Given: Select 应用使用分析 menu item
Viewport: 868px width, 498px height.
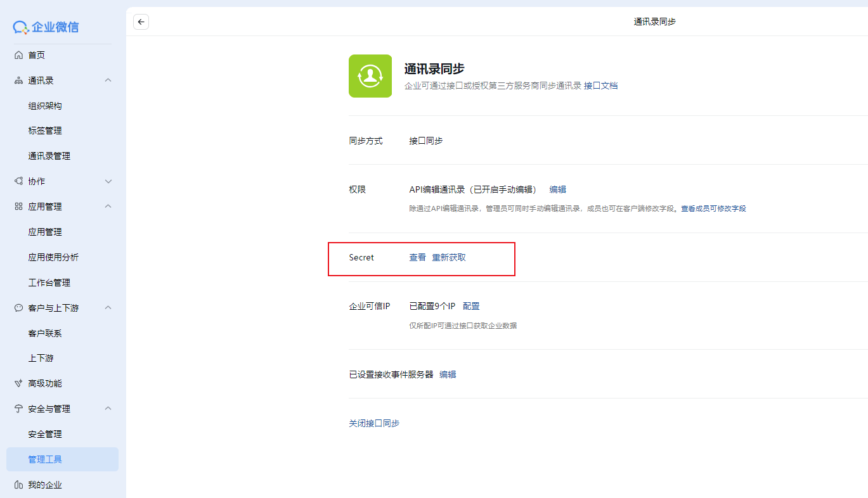Looking at the screenshot, I should [53, 257].
